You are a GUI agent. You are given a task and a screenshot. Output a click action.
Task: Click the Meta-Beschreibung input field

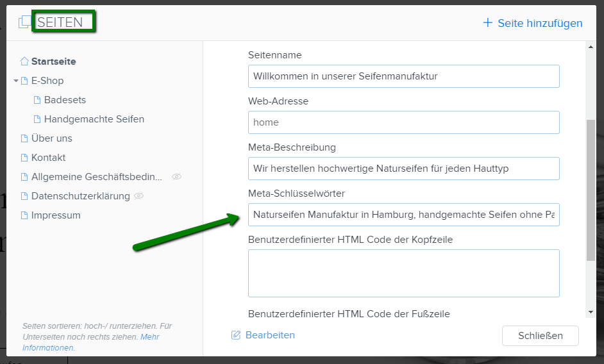point(404,169)
